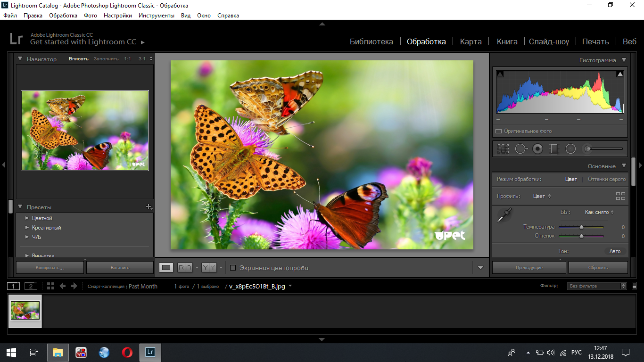644x362 pixels.
Task: Toggle the Оригинальное фото checkbox
Action: 498,131
